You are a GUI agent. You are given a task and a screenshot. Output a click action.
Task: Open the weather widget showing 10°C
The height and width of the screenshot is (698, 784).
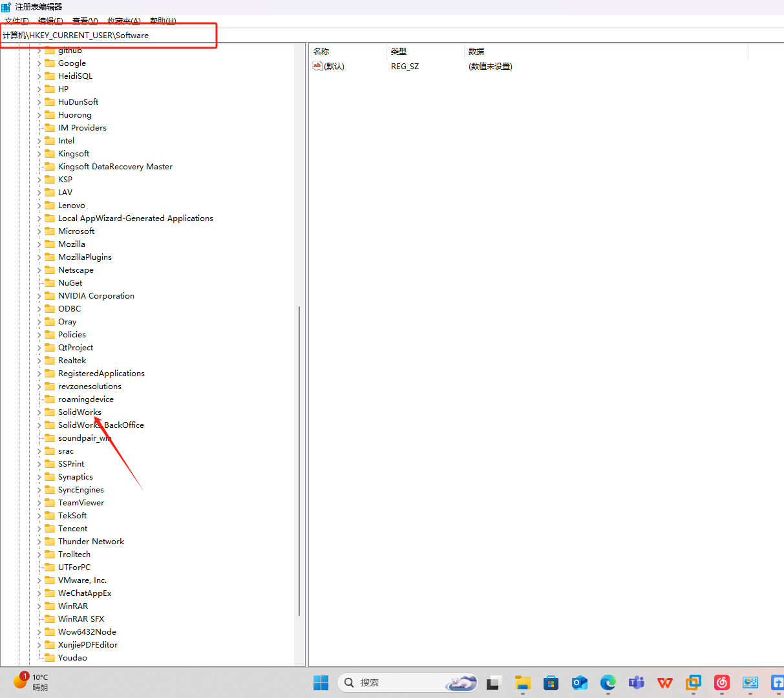[31, 682]
